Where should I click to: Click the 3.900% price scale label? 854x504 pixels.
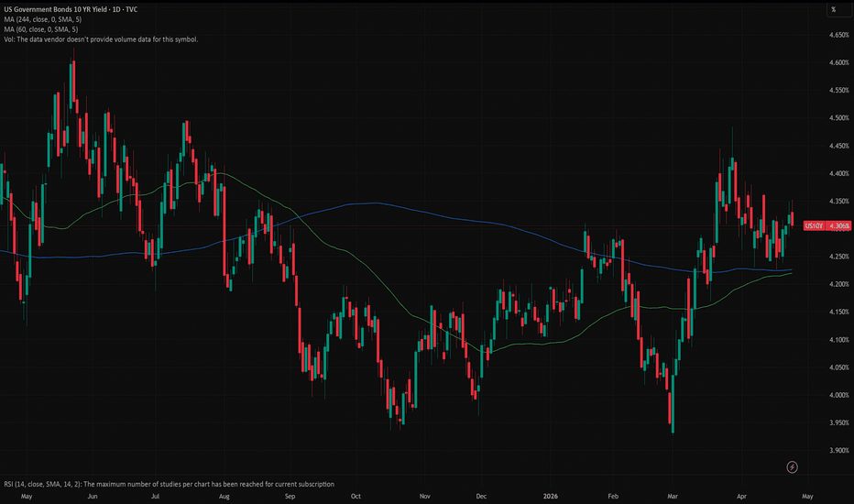(x=838, y=451)
